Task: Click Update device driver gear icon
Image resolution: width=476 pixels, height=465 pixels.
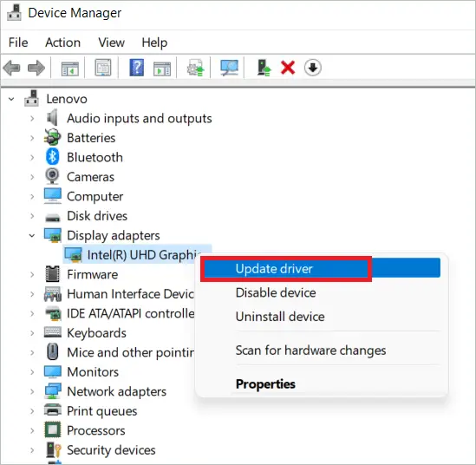Action: [195, 68]
